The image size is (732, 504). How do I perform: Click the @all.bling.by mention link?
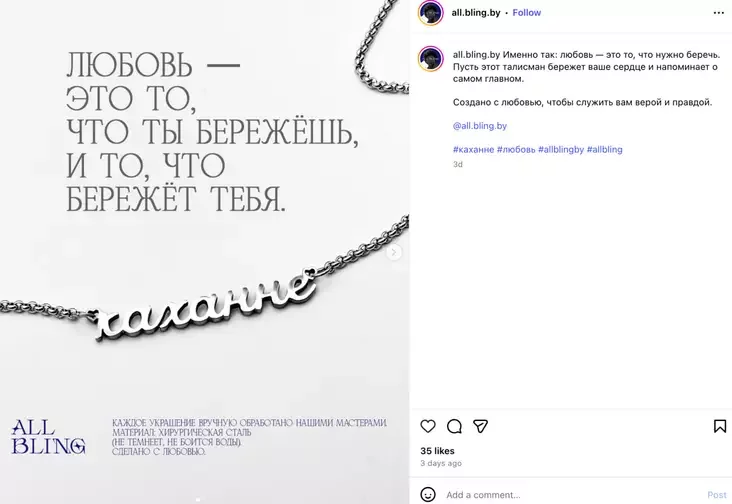point(479,126)
